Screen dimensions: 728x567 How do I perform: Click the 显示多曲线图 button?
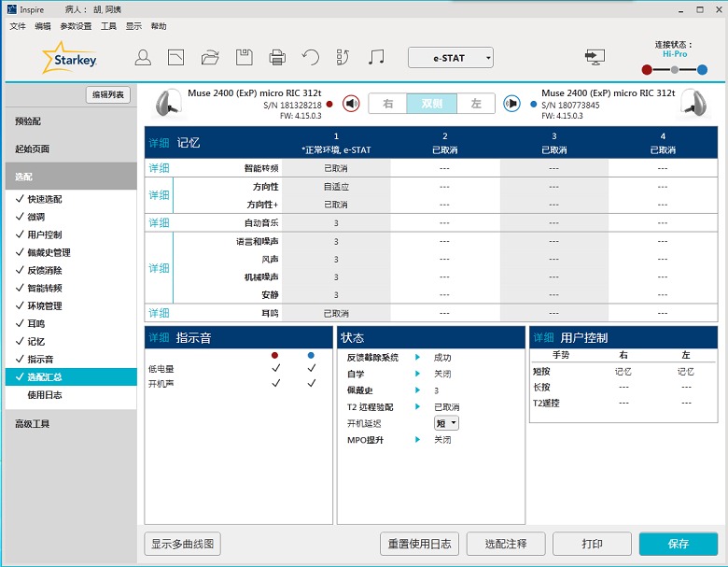[x=184, y=544]
